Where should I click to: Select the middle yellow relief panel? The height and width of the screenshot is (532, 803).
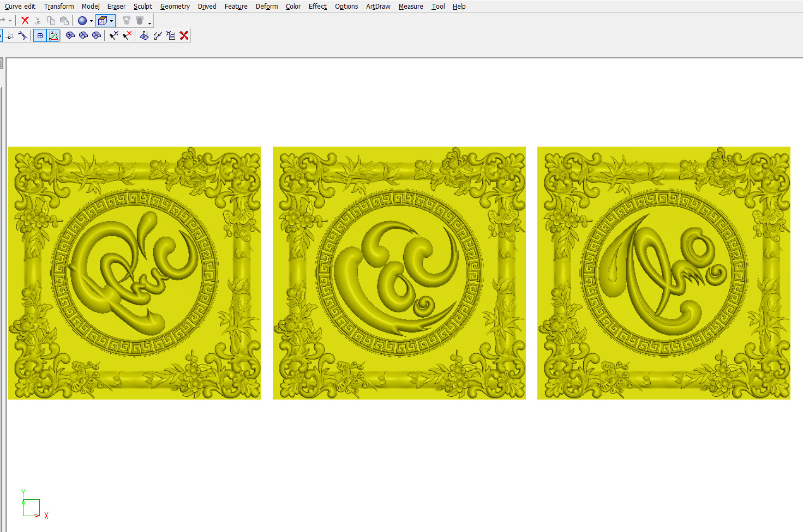click(x=399, y=273)
